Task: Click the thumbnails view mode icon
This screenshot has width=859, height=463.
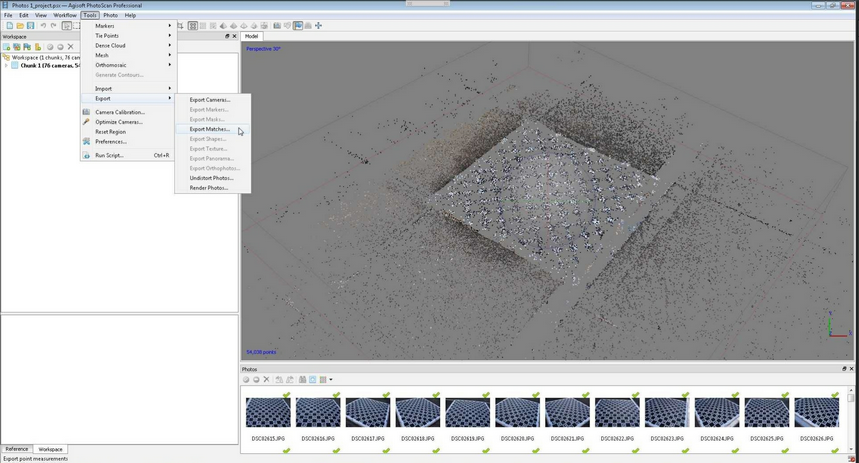Action: 323,379
